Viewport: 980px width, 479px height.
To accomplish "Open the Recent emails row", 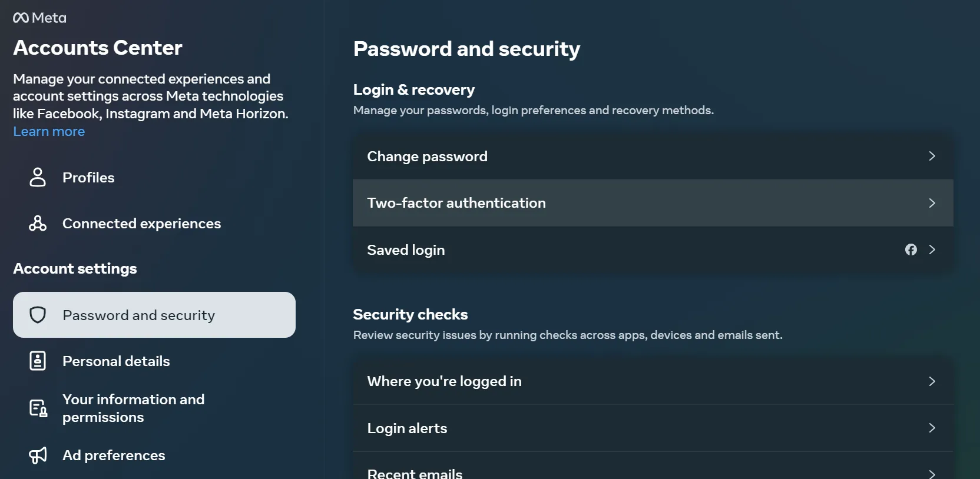I will (x=415, y=473).
